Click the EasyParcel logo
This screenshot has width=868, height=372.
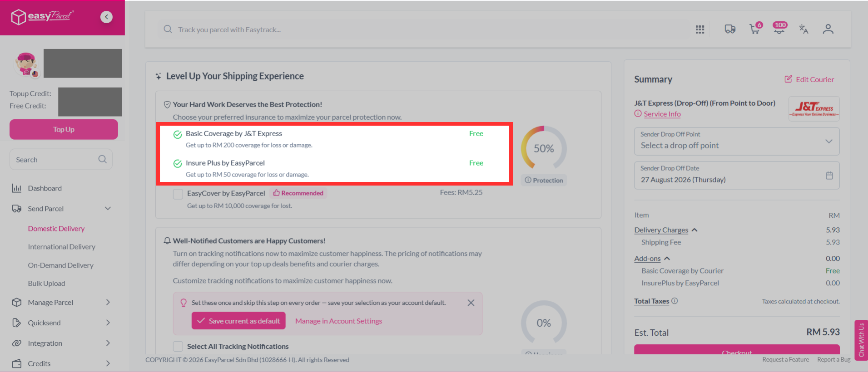point(42,17)
